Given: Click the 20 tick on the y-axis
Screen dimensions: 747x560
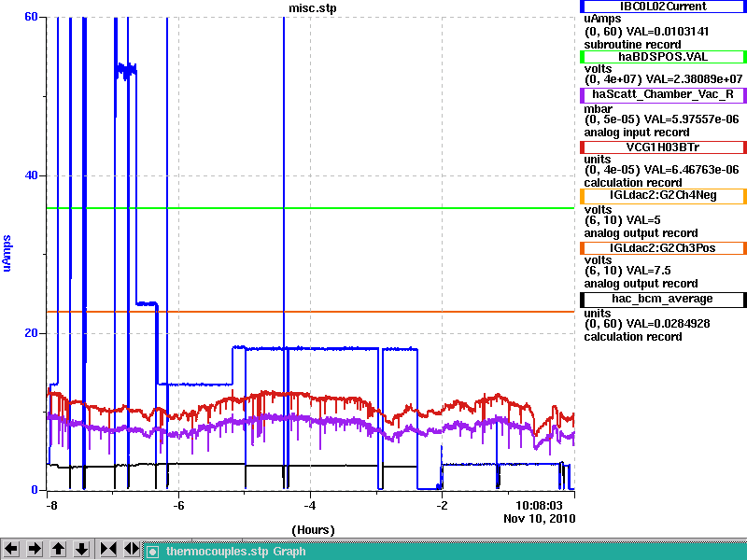Looking at the screenshot, I should 31,333.
